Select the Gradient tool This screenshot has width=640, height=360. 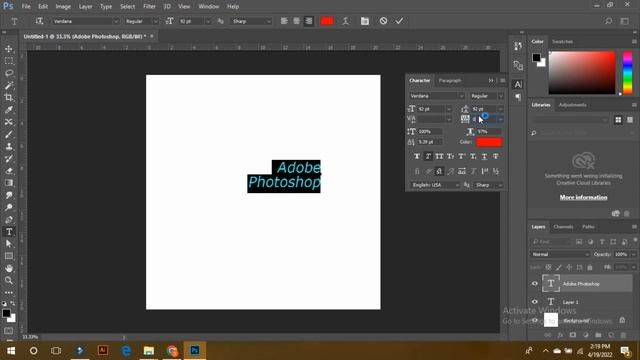9,183
